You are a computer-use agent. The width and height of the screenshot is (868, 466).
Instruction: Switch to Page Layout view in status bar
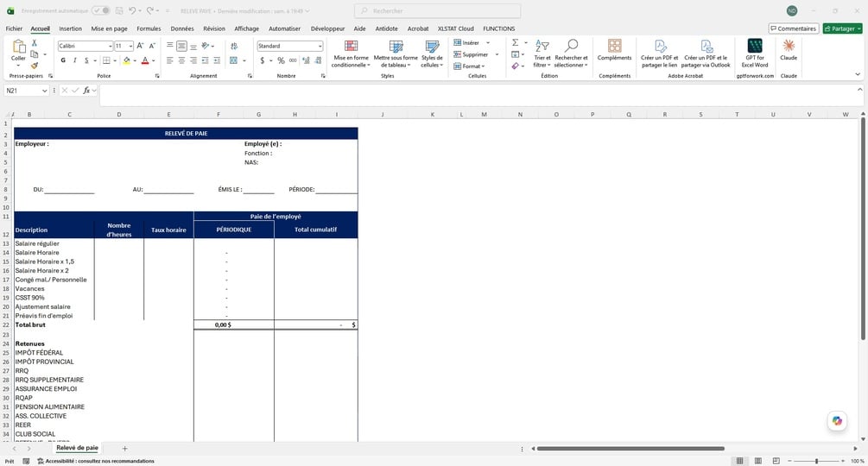(757, 461)
